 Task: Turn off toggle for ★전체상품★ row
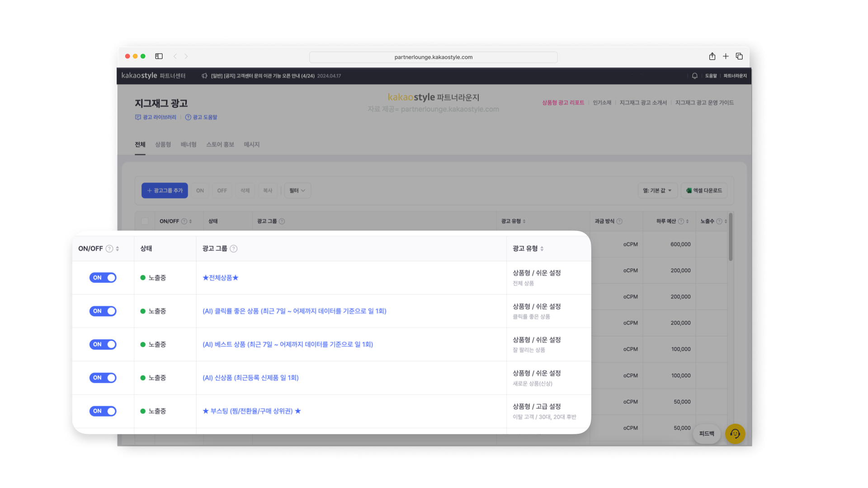[103, 278]
